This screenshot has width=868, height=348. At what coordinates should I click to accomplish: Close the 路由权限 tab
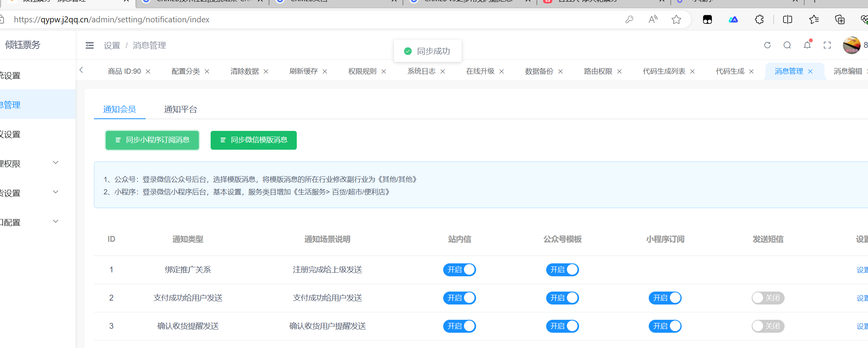point(619,71)
